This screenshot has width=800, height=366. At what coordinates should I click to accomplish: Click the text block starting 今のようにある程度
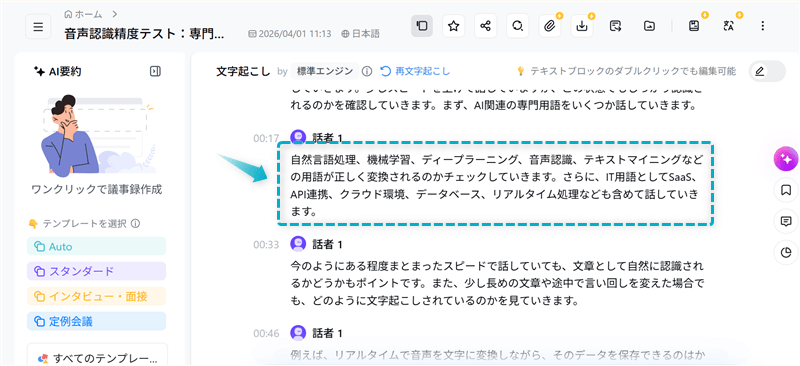[x=497, y=283]
